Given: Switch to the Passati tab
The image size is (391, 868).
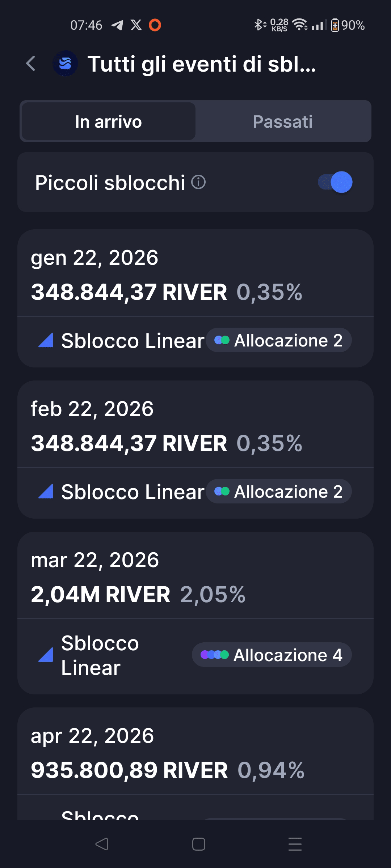Looking at the screenshot, I should [283, 122].
